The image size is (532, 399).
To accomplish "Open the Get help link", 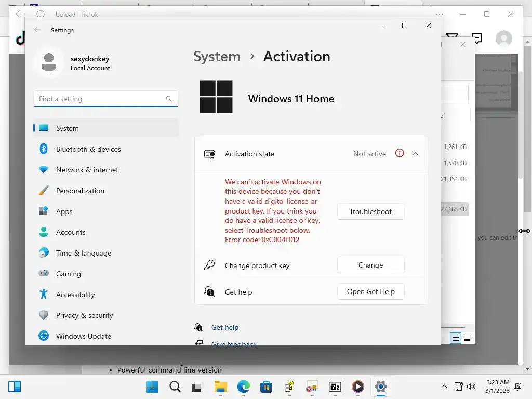I will click(x=225, y=327).
